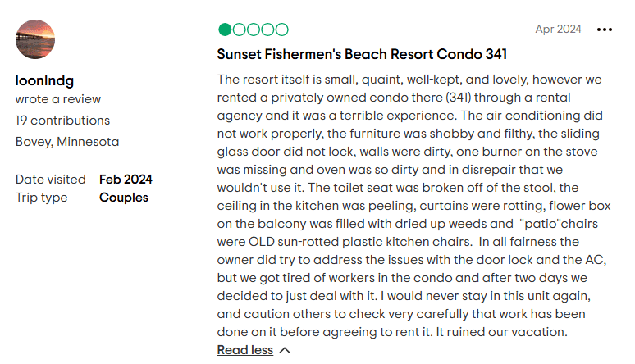Click the Couples trip type value
The image size is (635, 364).
(124, 198)
